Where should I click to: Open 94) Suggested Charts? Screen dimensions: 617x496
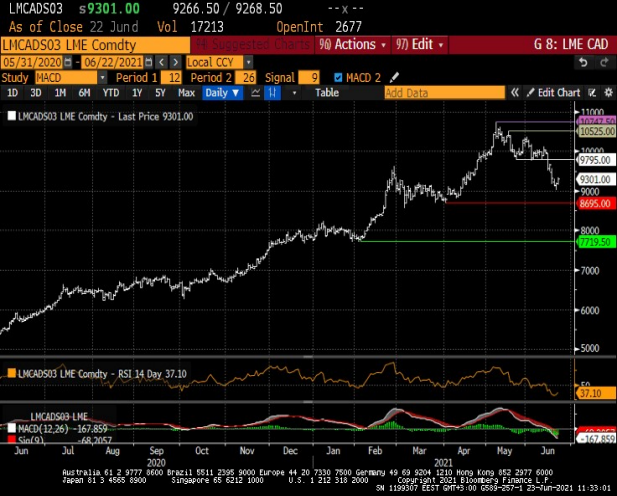click(252, 44)
